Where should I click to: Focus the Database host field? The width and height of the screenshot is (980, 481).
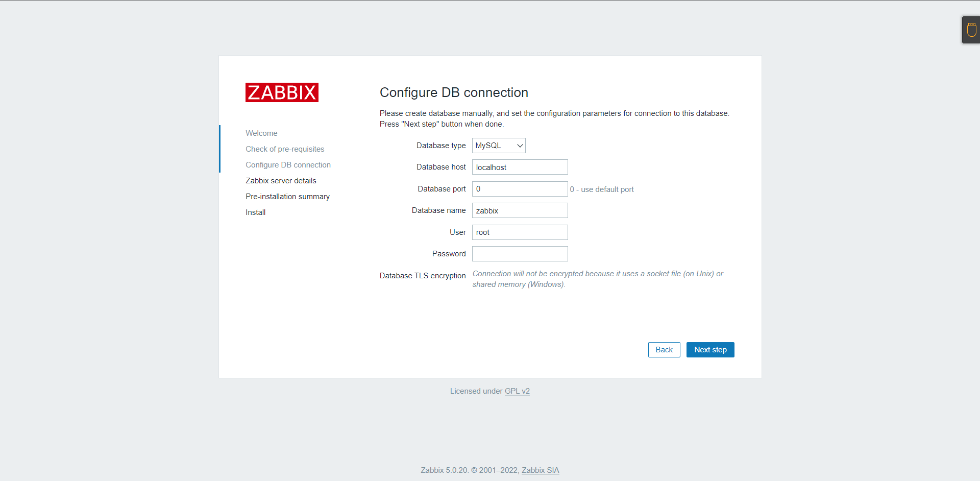(520, 167)
